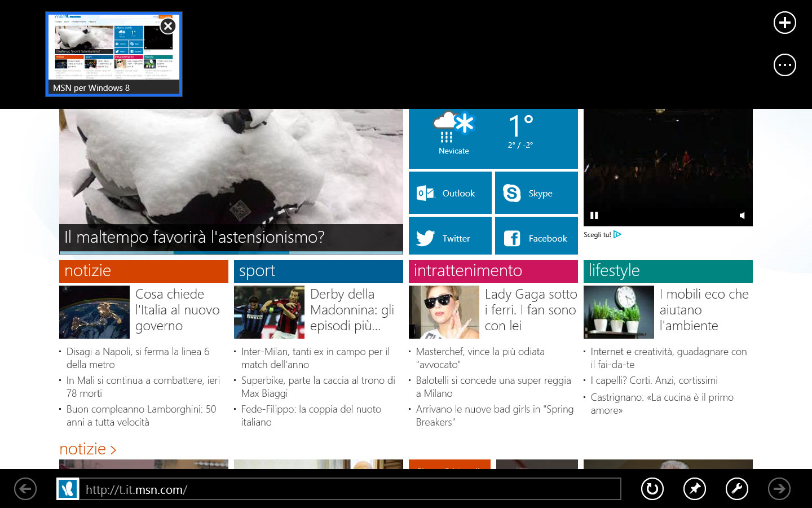Mute the video ad with speaker icon

[x=742, y=215]
